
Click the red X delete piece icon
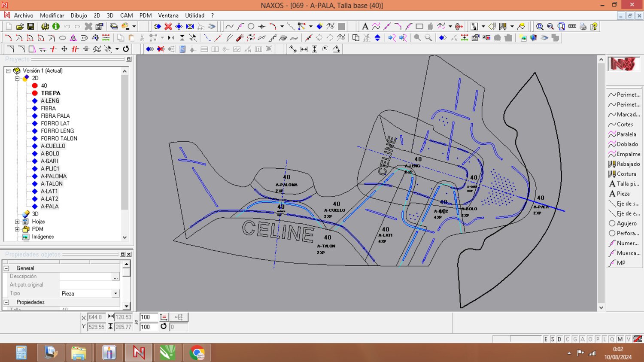coord(168,27)
